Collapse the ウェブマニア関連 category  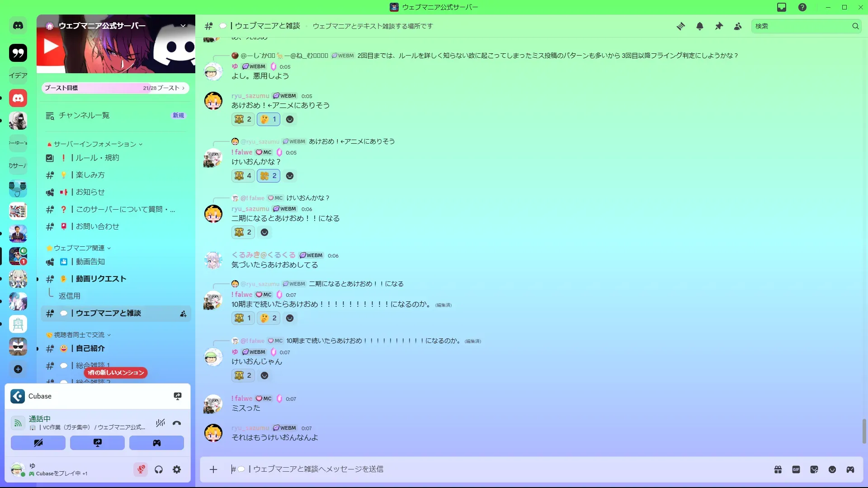click(x=79, y=248)
